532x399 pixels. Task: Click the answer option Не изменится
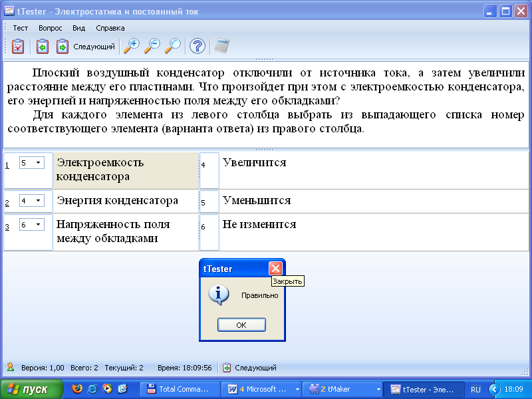pyautogui.click(x=259, y=225)
